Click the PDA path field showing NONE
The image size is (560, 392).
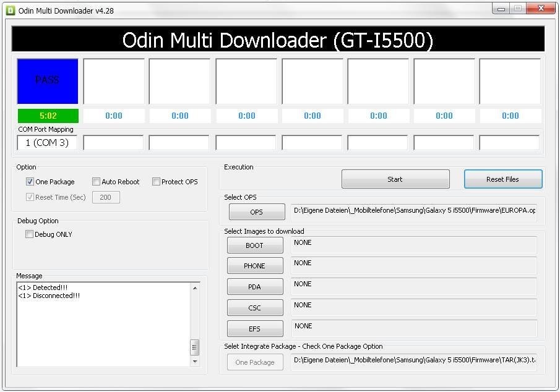pos(414,286)
